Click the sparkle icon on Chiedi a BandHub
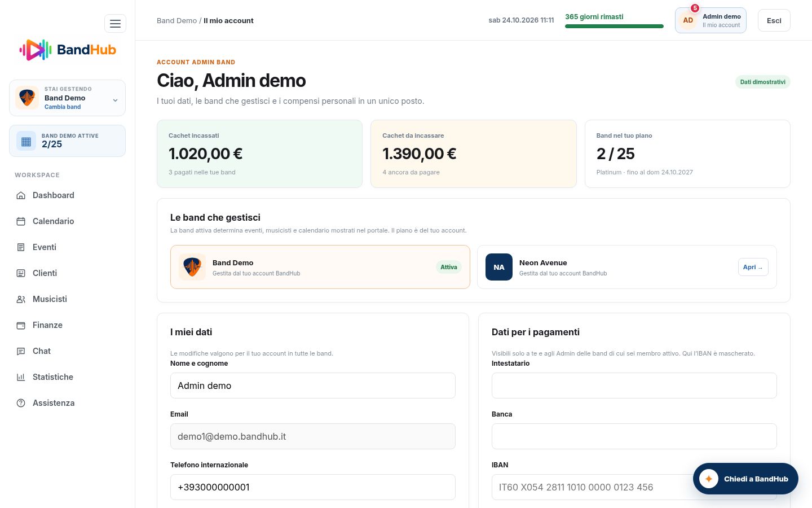 709,479
